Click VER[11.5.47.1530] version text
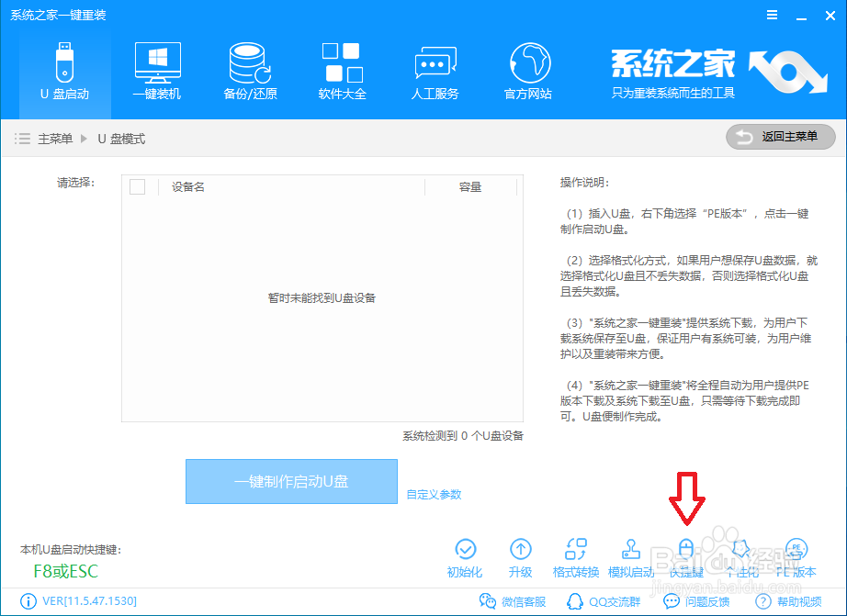The image size is (847, 616). click(x=90, y=601)
